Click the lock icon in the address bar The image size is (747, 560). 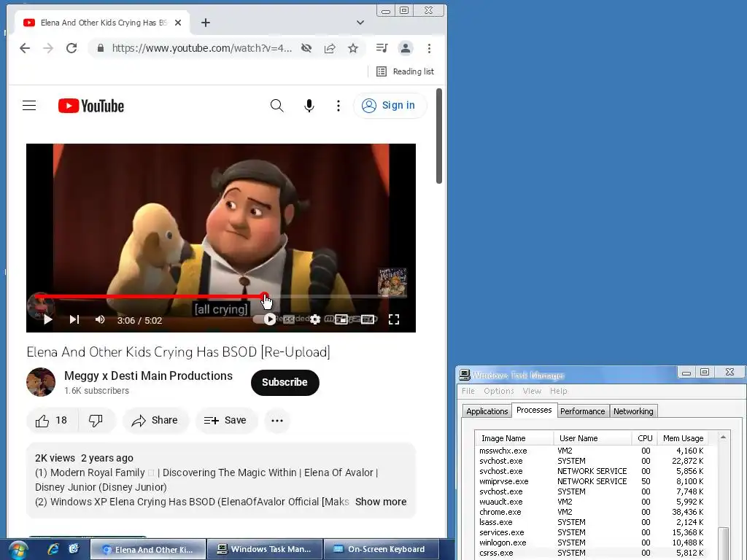(x=100, y=48)
